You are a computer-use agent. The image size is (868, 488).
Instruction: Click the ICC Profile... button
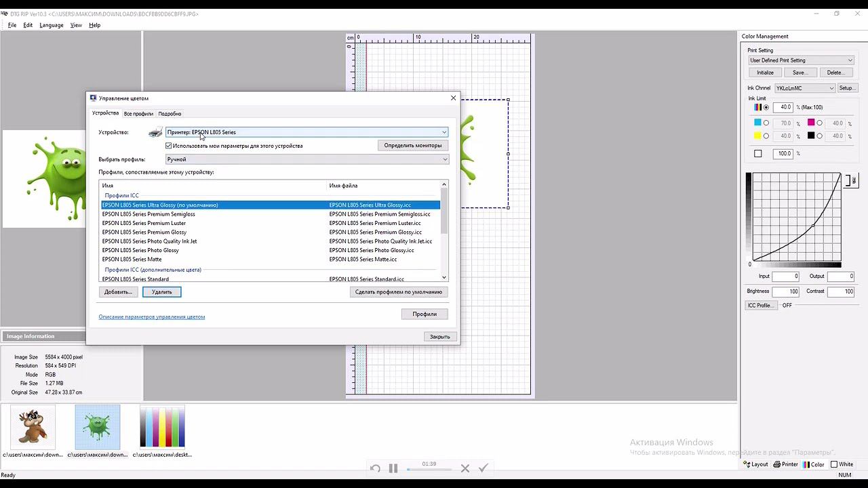pos(761,306)
